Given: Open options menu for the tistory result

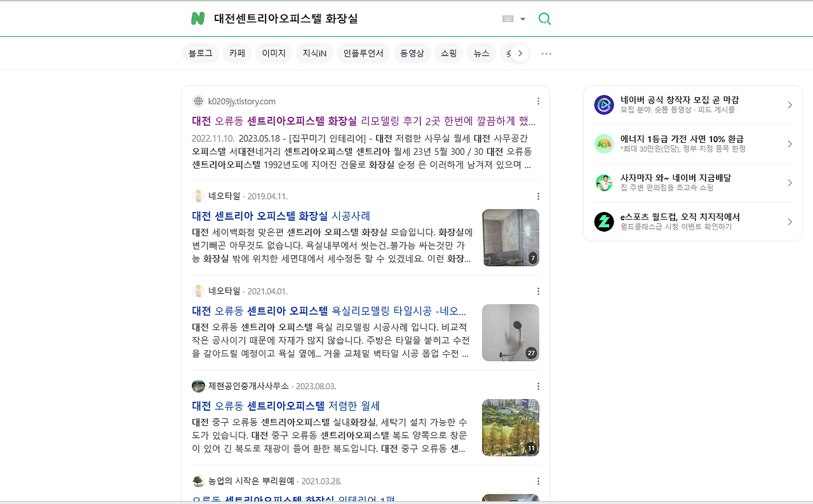Looking at the screenshot, I should (538, 101).
